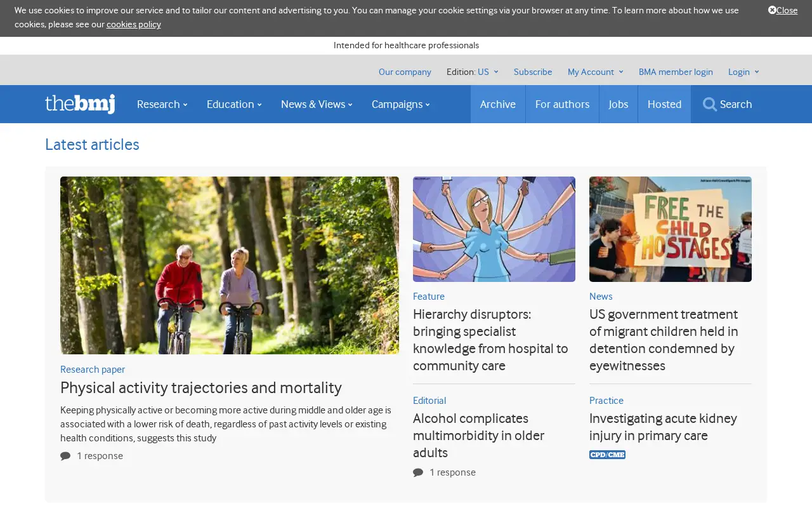This screenshot has height=508, width=812.
Task: Open the Hierarchy disruptors article headline
Action: (491, 340)
